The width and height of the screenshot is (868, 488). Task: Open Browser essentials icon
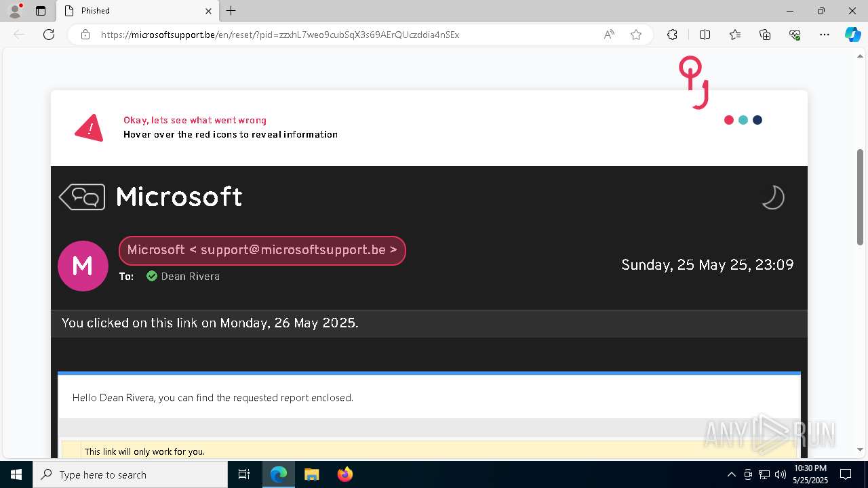[795, 35]
